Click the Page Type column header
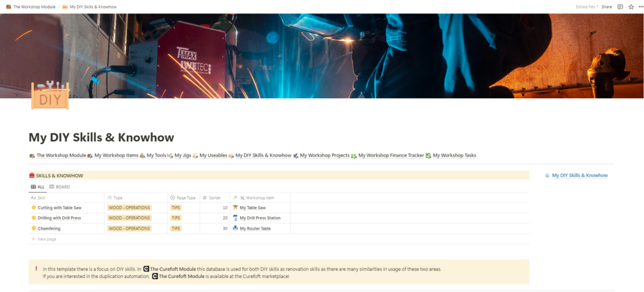 click(184, 198)
